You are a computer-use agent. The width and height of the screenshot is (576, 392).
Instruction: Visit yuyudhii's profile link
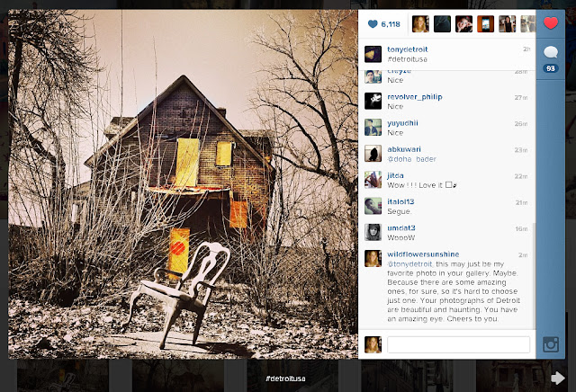coord(402,123)
